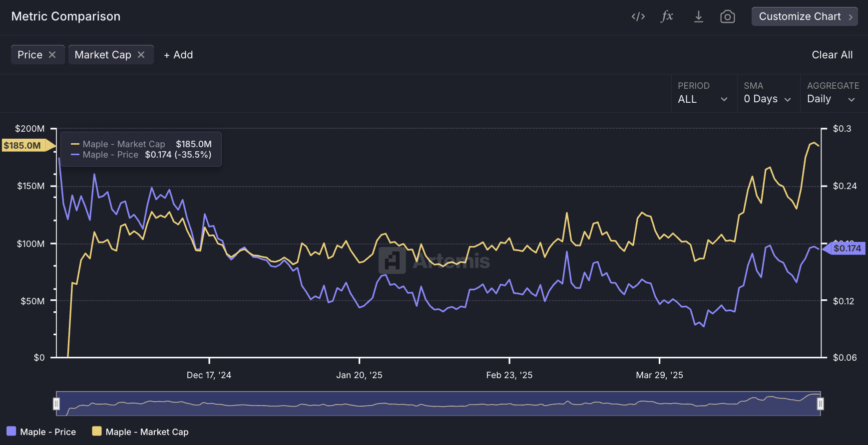Toggle Maple - Market Cap series in legend

[x=140, y=432]
